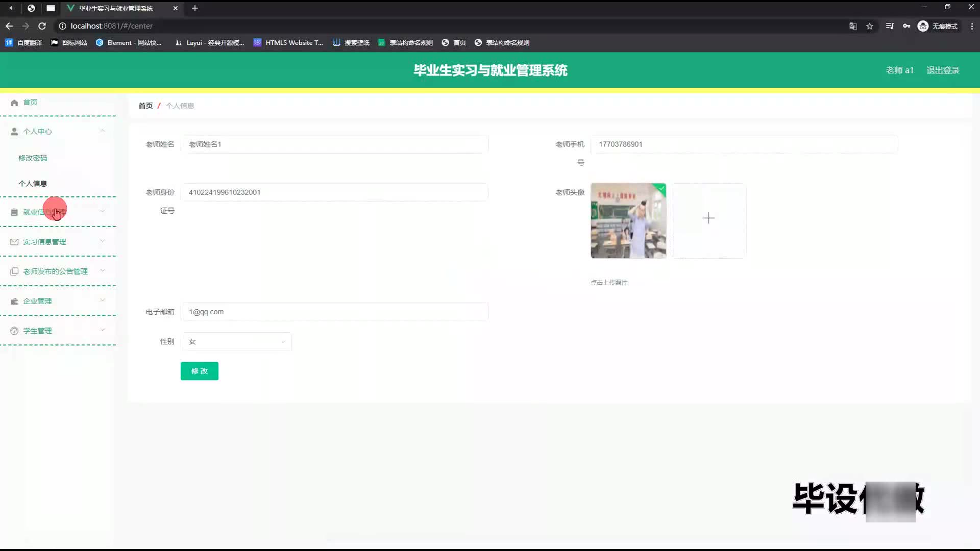Open the 修改密码 menu item
980x551 pixels.
point(33,158)
